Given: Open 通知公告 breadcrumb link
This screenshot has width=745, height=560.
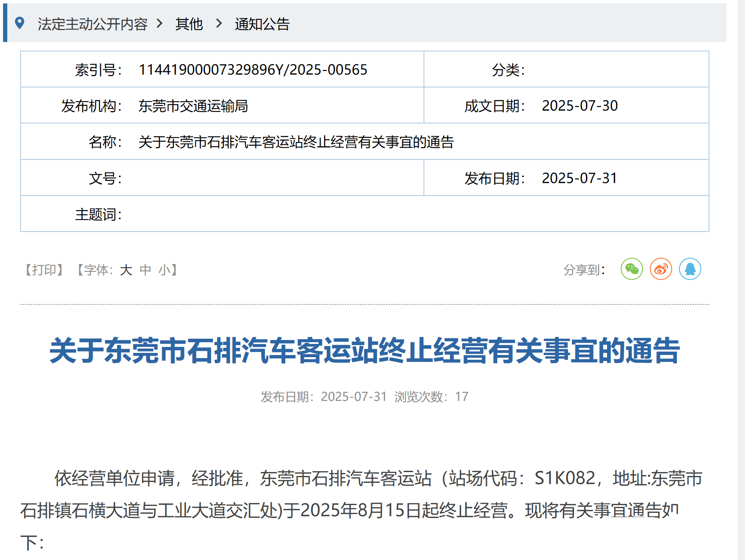Looking at the screenshot, I should [262, 24].
